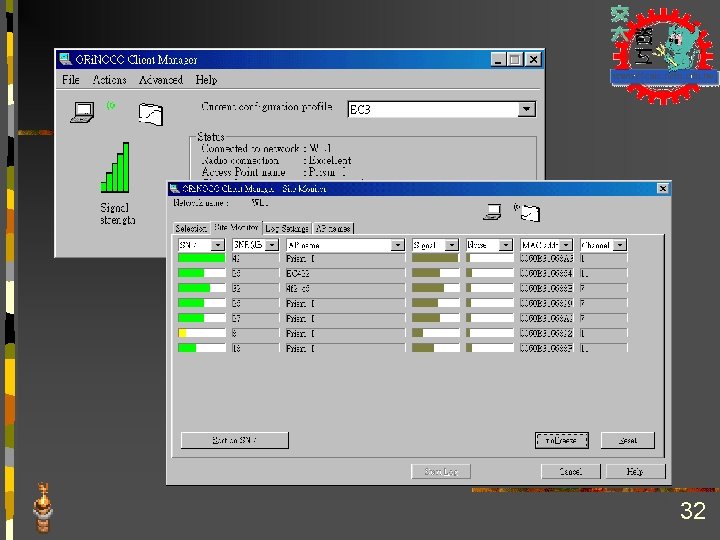Image resolution: width=720 pixels, height=540 pixels.
Task: Select the Site Monitor tab
Action: click(x=236, y=227)
